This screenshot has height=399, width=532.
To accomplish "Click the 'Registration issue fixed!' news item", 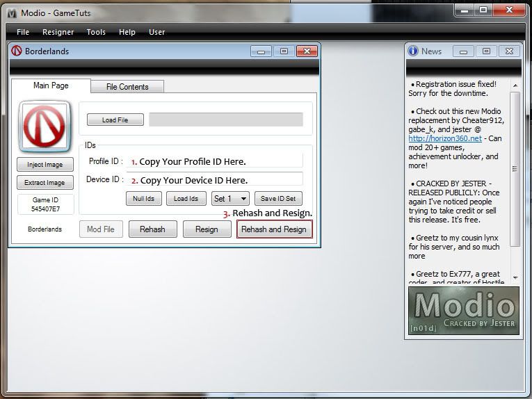I will click(x=452, y=89).
